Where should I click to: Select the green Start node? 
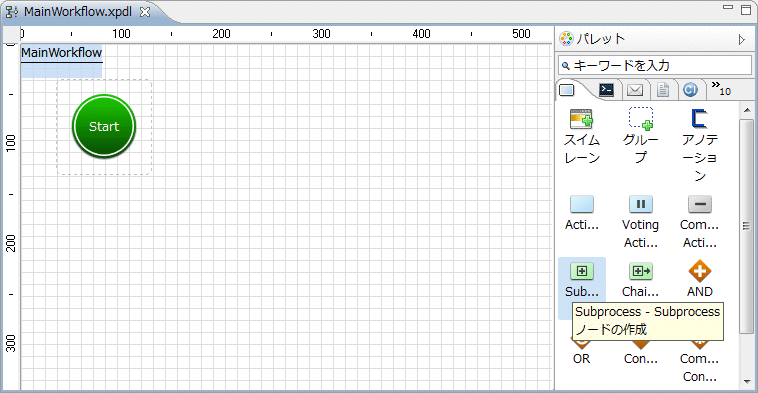104,126
